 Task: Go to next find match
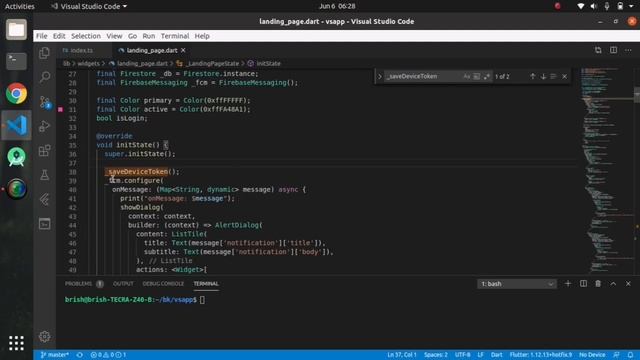(543, 76)
